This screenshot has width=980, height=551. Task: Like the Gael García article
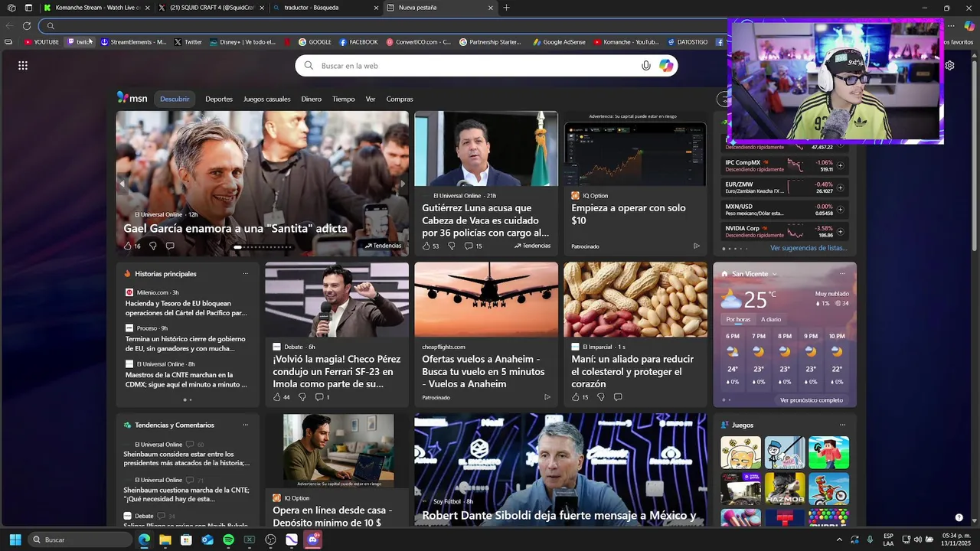pyautogui.click(x=128, y=246)
